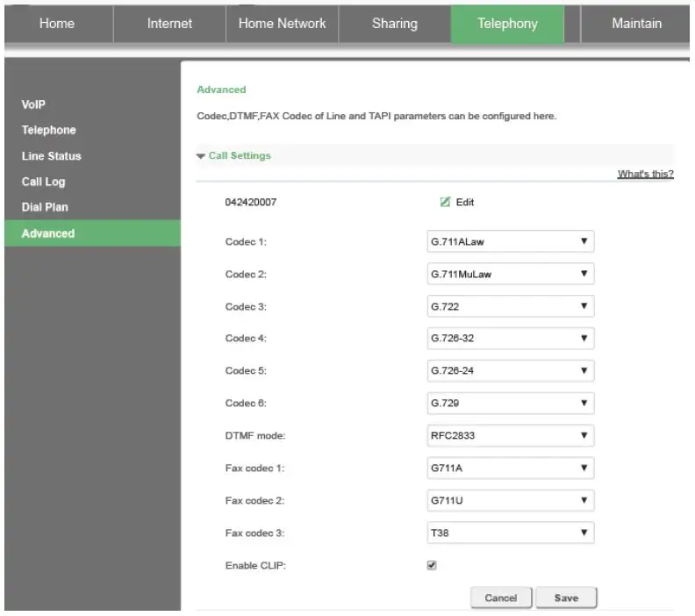This screenshot has height=616, width=695.
Task: Click the Edit pencil icon
Action: tap(446, 202)
